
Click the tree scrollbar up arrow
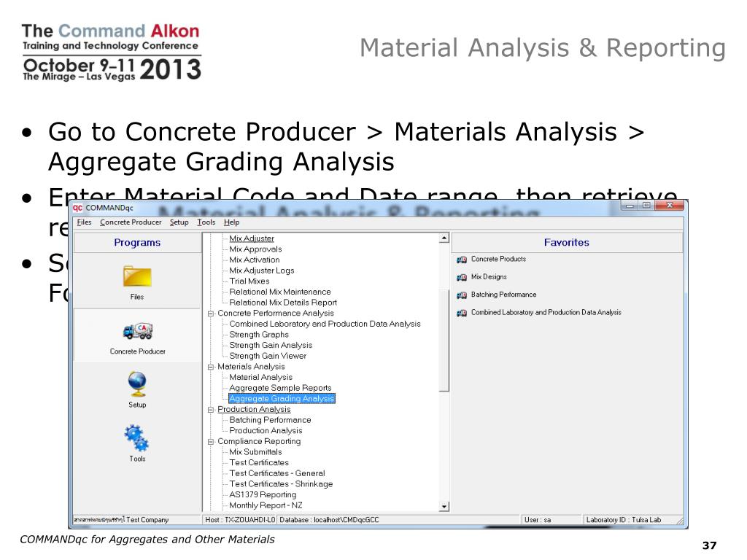(x=444, y=238)
